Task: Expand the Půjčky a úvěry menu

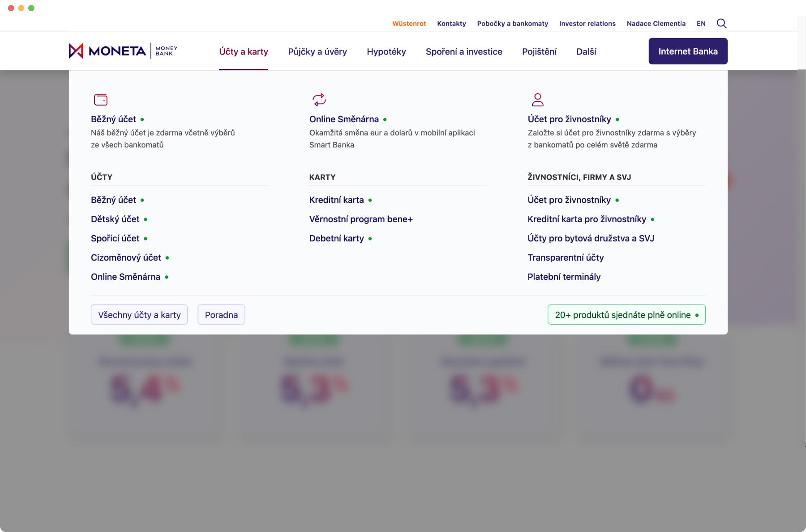Action: [317, 51]
